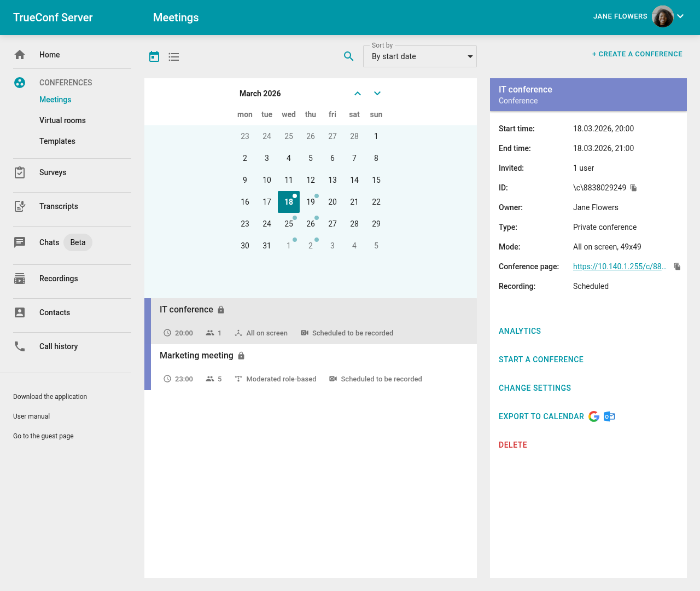Open the conference page URL
This screenshot has width=700, height=591.
[x=620, y=266]
